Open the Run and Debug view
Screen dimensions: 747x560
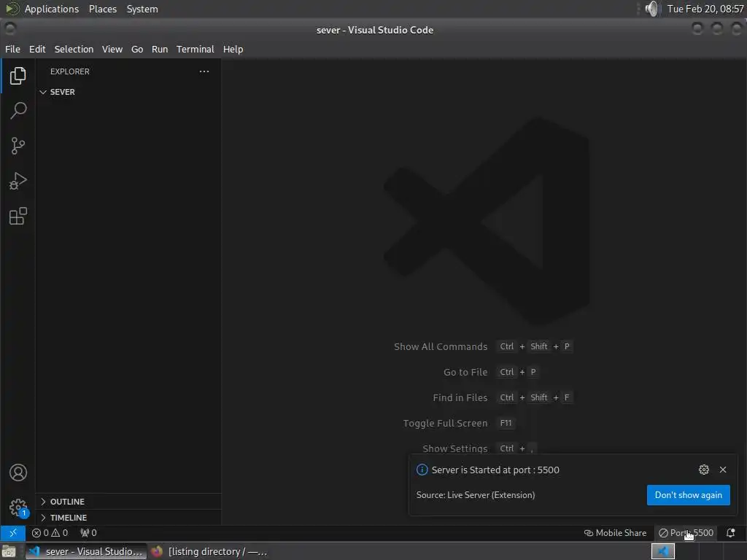(18, 181)
